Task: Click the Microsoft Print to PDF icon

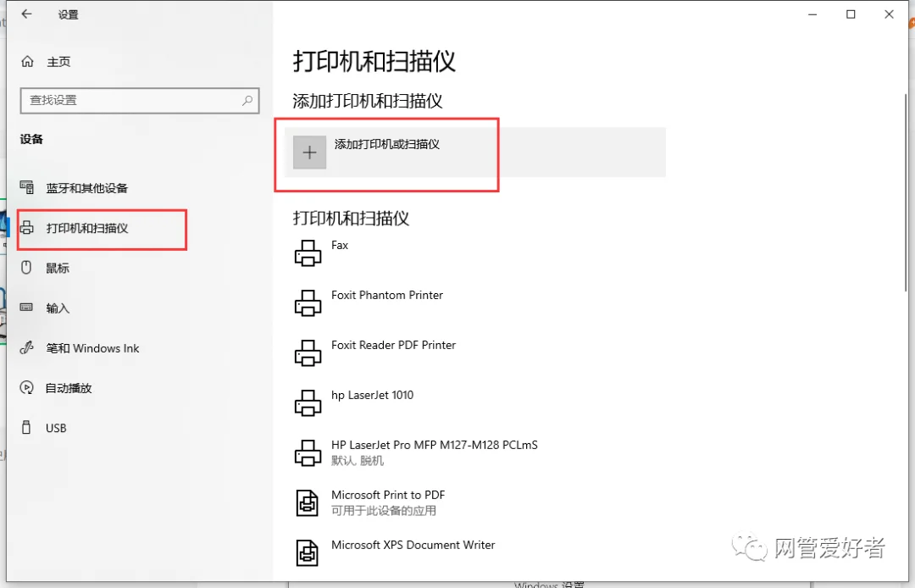Action: click(307, 502)
